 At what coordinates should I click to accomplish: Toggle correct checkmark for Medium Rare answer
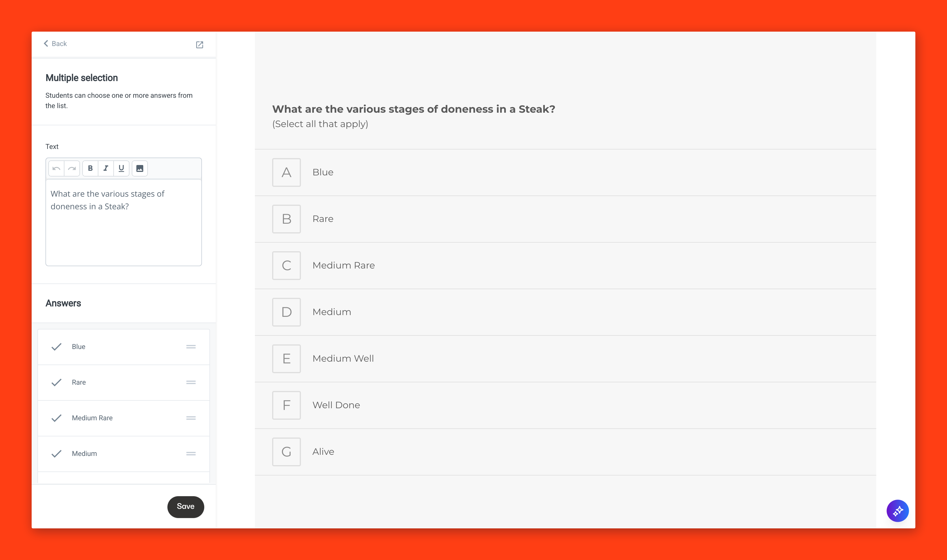pos(56,418)
